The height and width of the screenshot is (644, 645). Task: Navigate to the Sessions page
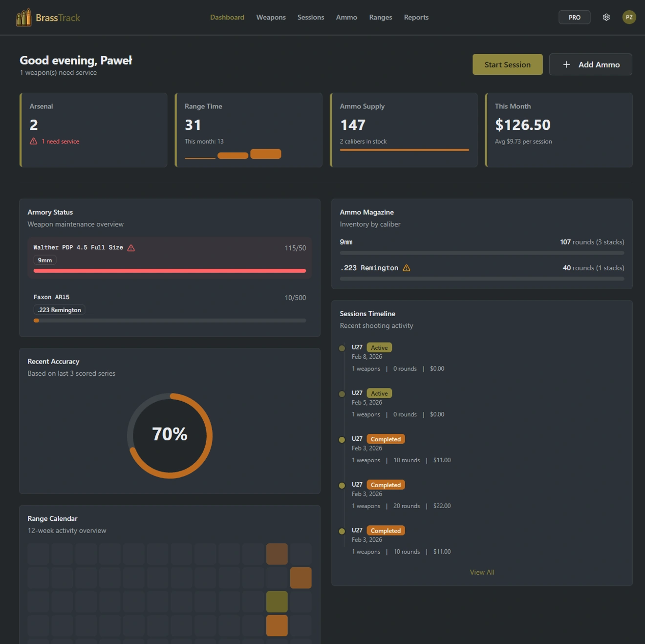311,17
